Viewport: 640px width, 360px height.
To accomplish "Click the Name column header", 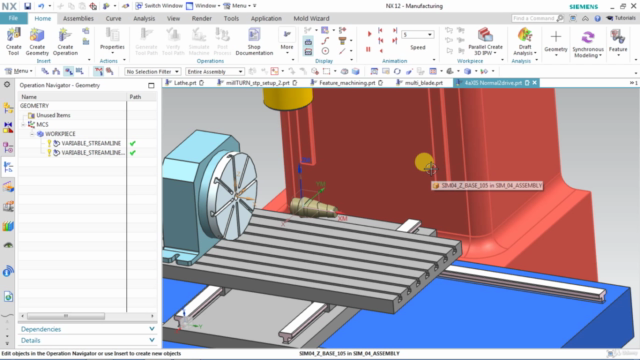I will tap(73, 97).
